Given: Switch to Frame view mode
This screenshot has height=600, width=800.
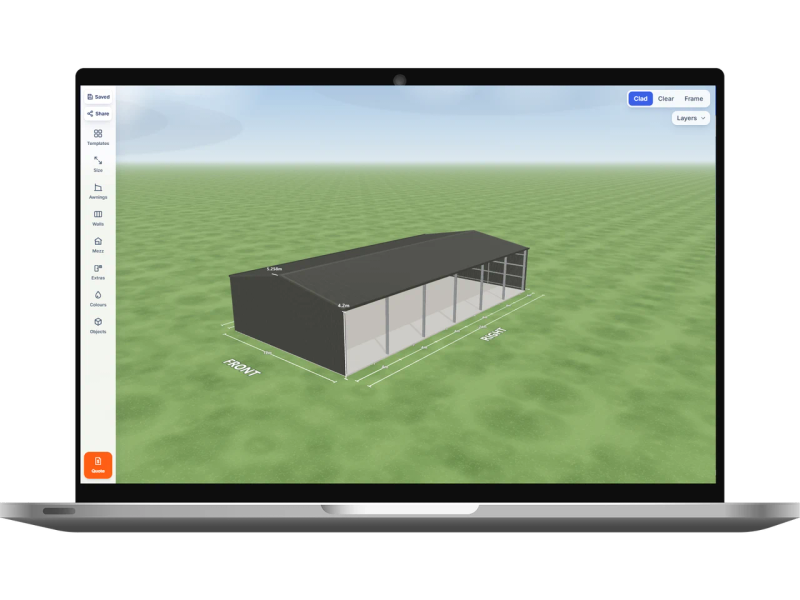Looking at the screenshot, I should [693, 98].
